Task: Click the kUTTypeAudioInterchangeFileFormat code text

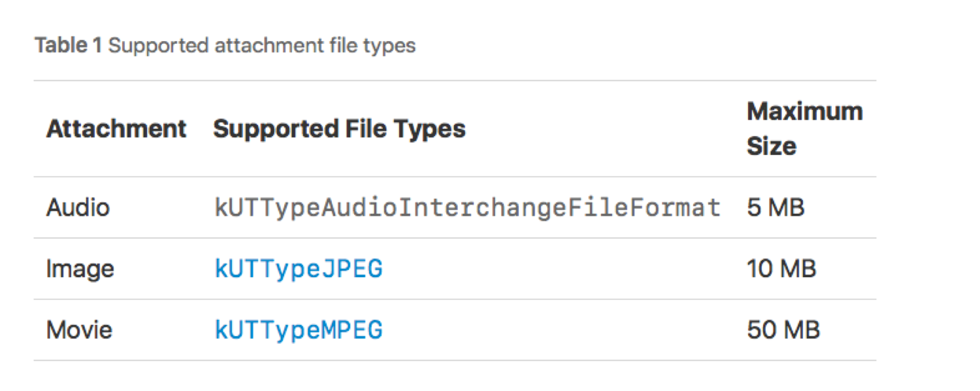Action: 467,208
